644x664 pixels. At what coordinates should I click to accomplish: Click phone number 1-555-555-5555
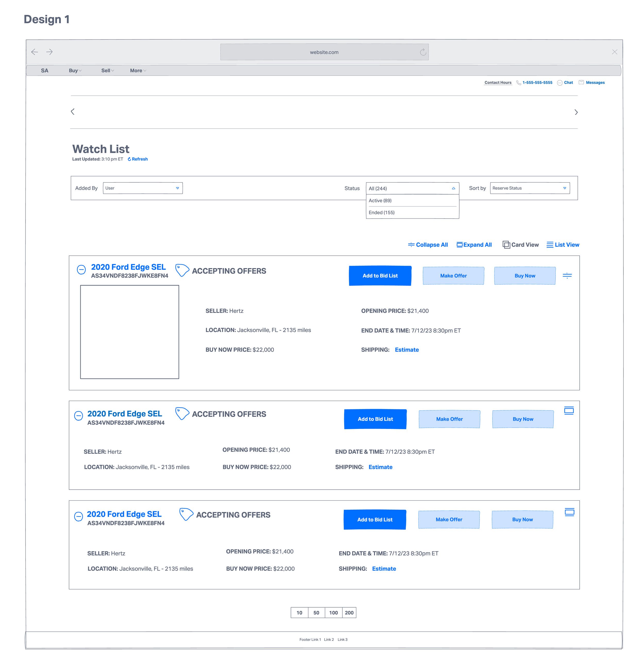click(x=537, y=83)
